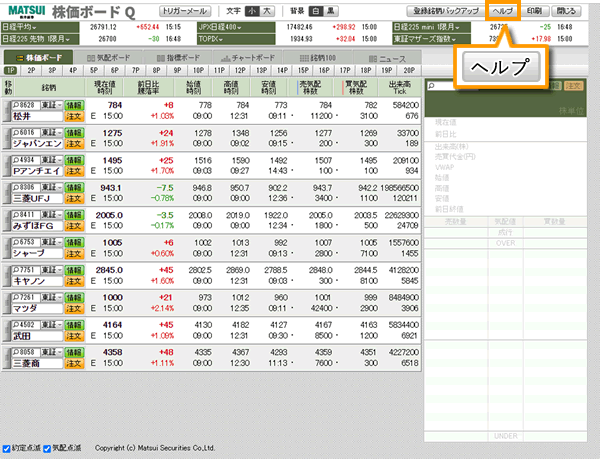Toggle the 約定点滅 checkbox
Viewport: 600px width, 459px height.
point(7,449)
